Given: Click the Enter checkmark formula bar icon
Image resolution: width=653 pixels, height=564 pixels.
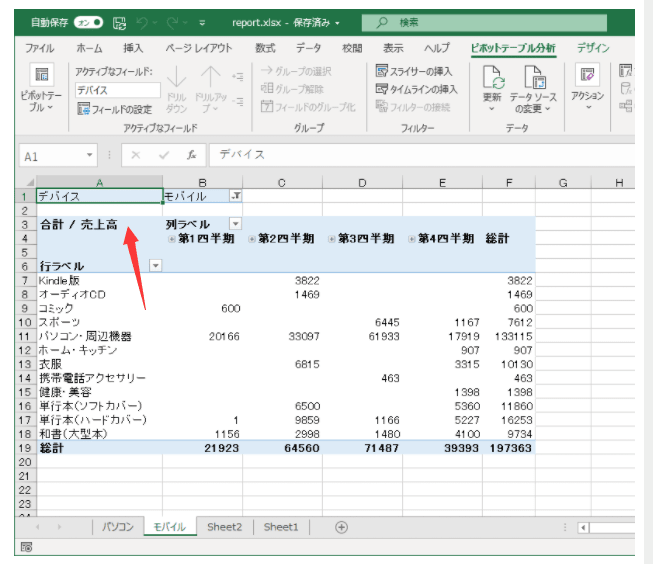Looking at the screenshot, I should [x=164, y=155].
